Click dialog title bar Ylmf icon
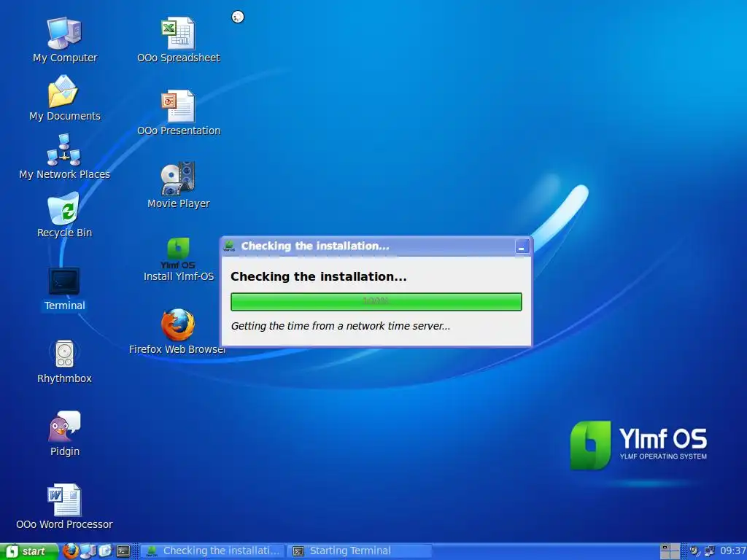Image resolution: width=747 pixels, height=560 pixels. [229, 246]
